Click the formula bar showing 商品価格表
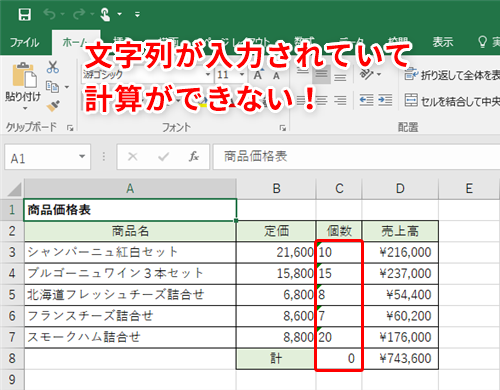Viewport: 500px width, 390px height. (x=356, y=156)
